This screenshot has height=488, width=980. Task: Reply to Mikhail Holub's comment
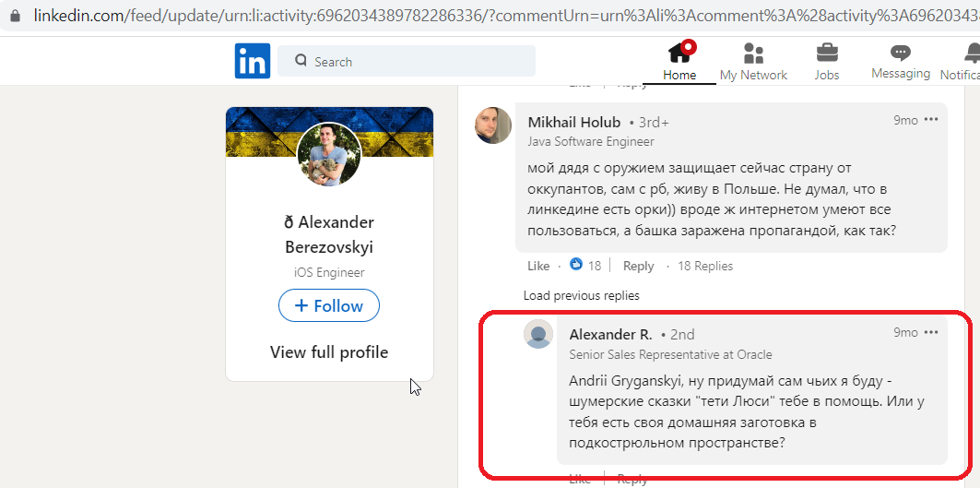pyautogui.click(x=638, y=266)
